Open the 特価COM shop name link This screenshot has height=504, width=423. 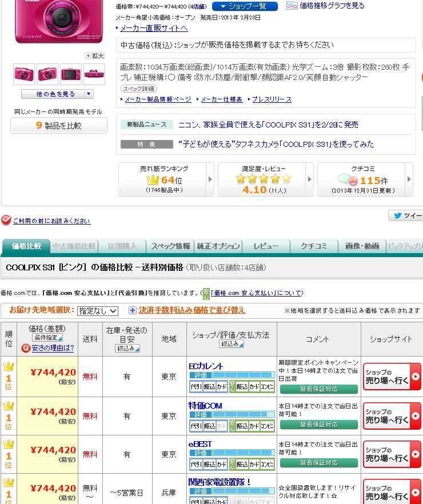pos(205,406)
